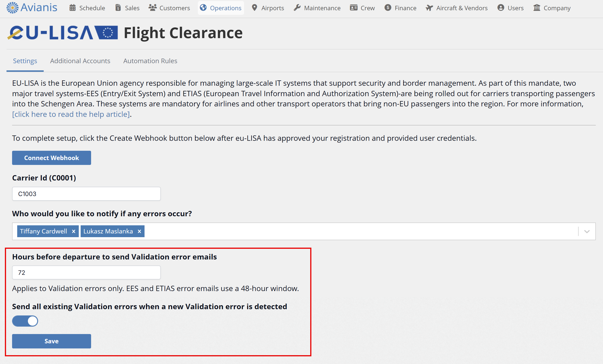This screenshot has height=364, width=603.
Task: Remove Lukasz Maslanka from notify list
Action: tap(139, 231)
